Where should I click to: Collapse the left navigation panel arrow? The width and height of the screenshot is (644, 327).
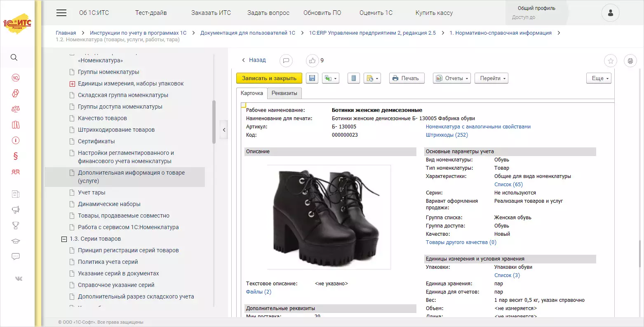pos(224,130)
